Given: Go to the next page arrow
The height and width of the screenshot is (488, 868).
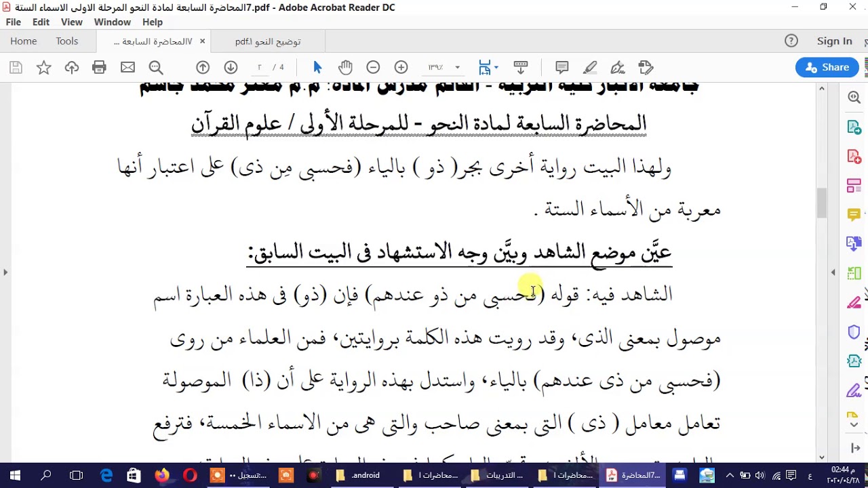Looking at the screenshot, I should 231,67.
